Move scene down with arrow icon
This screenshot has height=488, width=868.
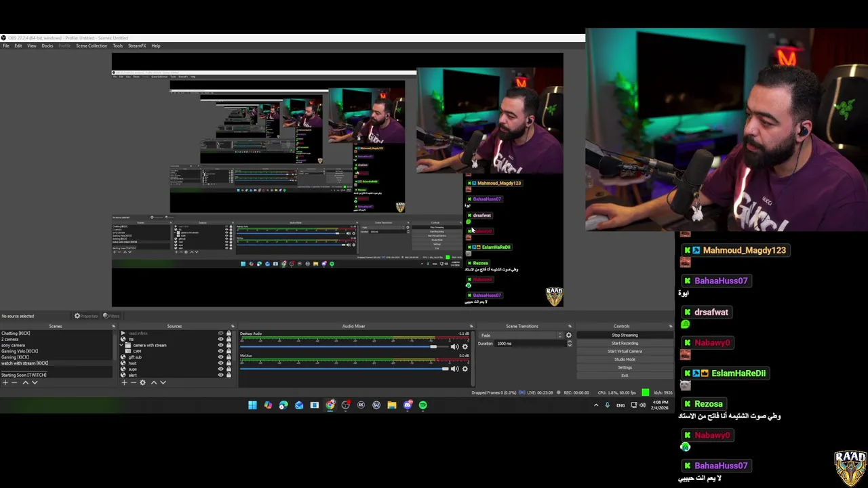pyautogui.click(x=35, y=382)
